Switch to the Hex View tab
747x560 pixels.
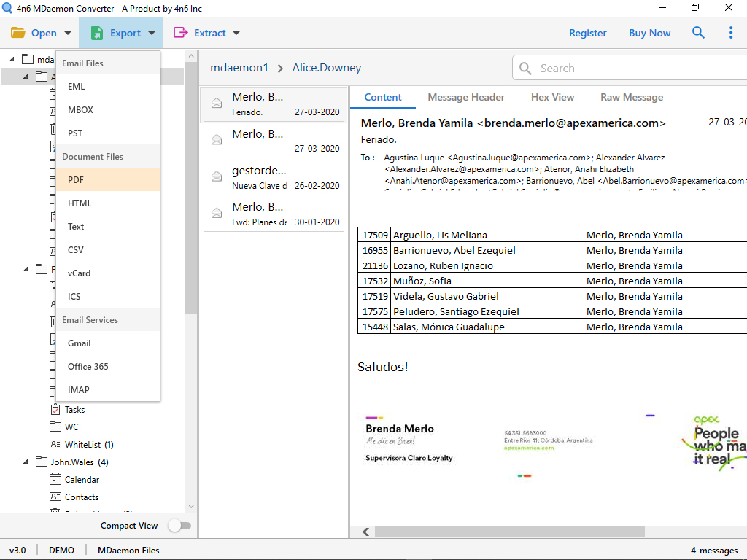(553, 97)
